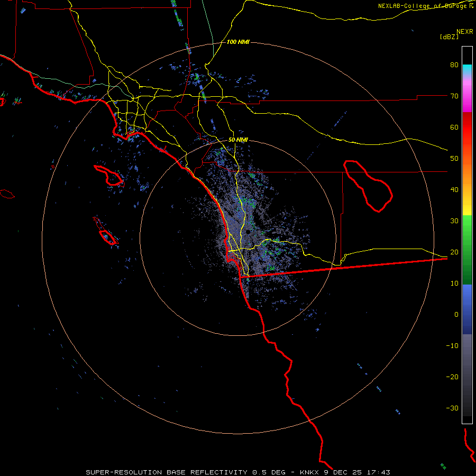Click the "[dBZ]" unit label above the color scale
This screenshot has height=476, width=476.
(x=449, y=36)
